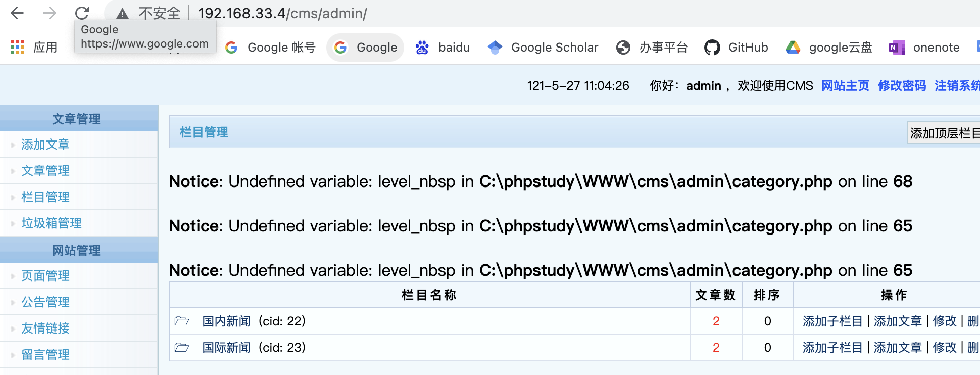Click 修改 in the 国际新闻 row
This screenshot has width=980, height=375.
point(945,348)
